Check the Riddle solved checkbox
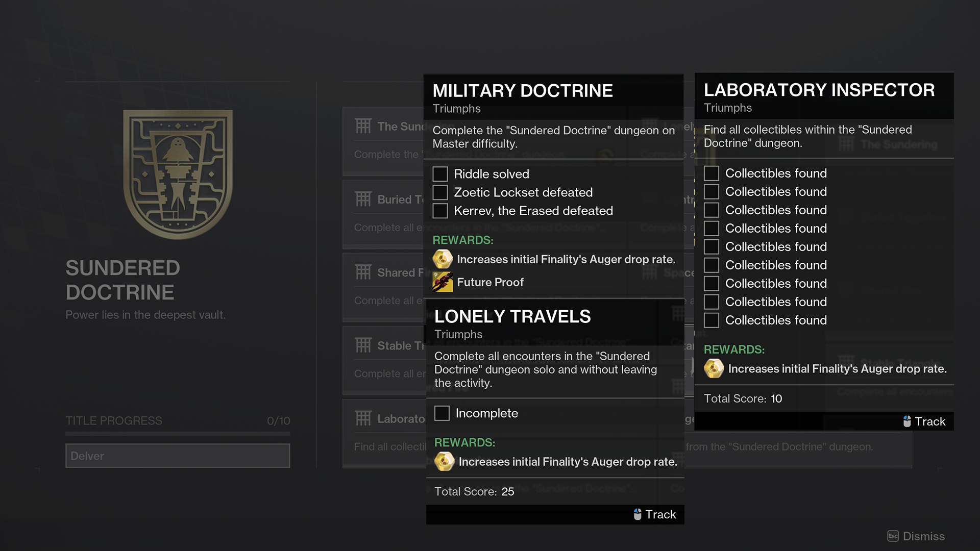The image size is (980, 551). point(440,174)
